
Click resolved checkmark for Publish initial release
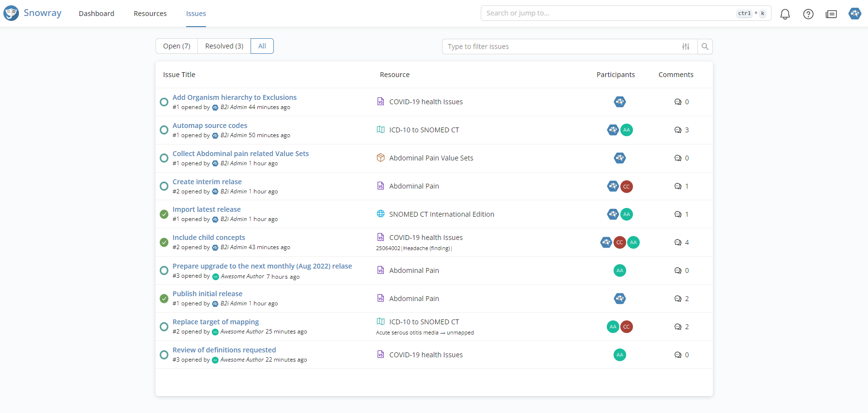[164, 299]
